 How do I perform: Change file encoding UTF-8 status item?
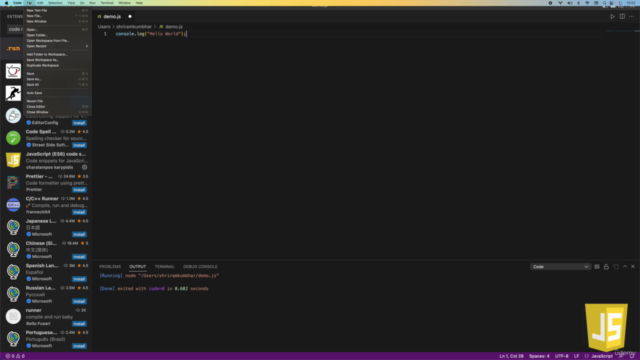pyautogui.click(x=562, y=356)
